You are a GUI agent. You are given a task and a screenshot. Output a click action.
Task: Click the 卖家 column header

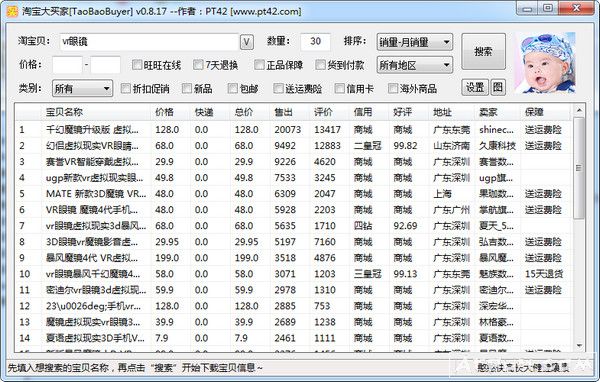coord(498,112)
